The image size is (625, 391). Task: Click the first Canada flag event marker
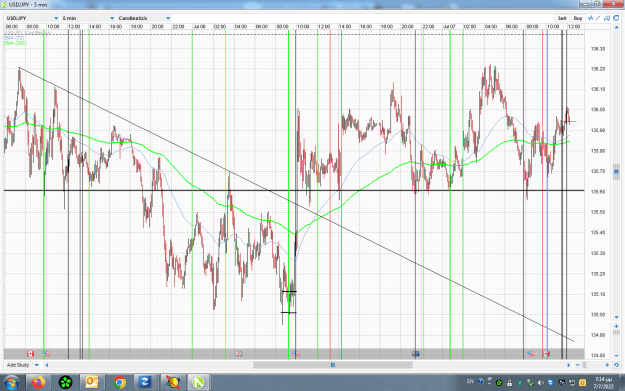pyautogui.click(x=30, y=354)
